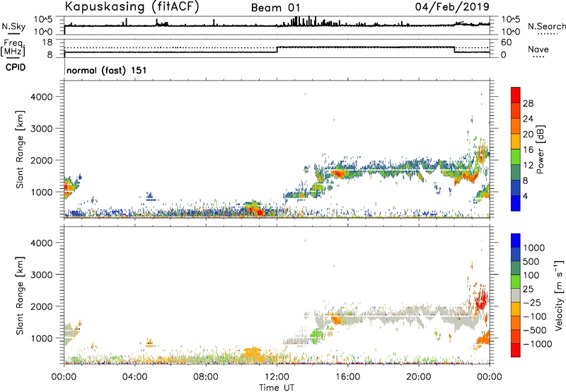Click the 'Time UT' axis title
This screenshot has height=392, width=566.
277,388
